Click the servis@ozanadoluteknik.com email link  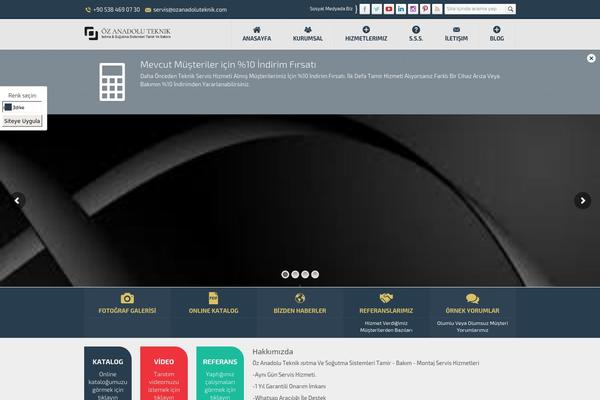coord(190,10)
